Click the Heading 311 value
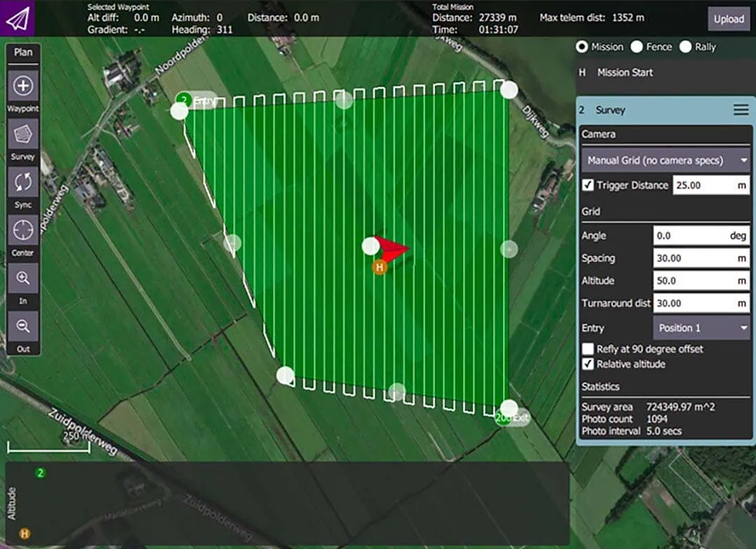The height and width of the screenshot is (549, 756). point(224,29)
